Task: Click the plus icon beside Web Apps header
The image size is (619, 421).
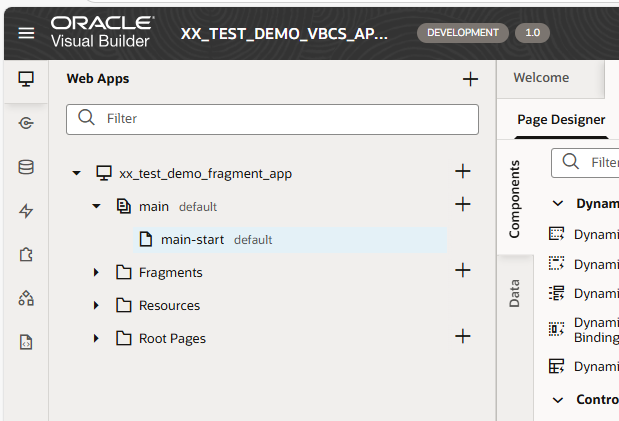Action: click(x=470, y=79)
